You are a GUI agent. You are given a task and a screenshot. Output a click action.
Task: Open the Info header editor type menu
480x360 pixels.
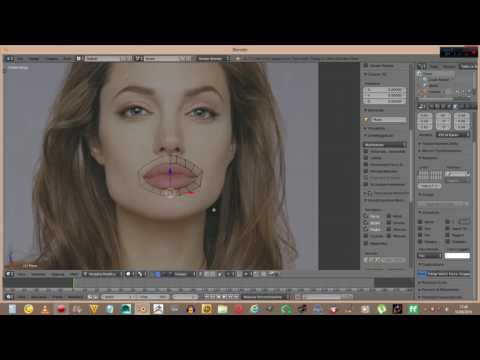(10, 59)
